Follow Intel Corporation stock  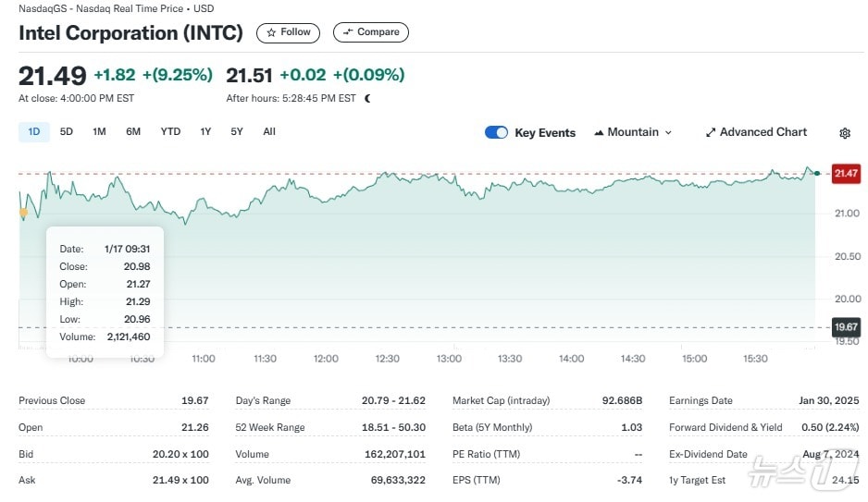click(x=289, y=32)
